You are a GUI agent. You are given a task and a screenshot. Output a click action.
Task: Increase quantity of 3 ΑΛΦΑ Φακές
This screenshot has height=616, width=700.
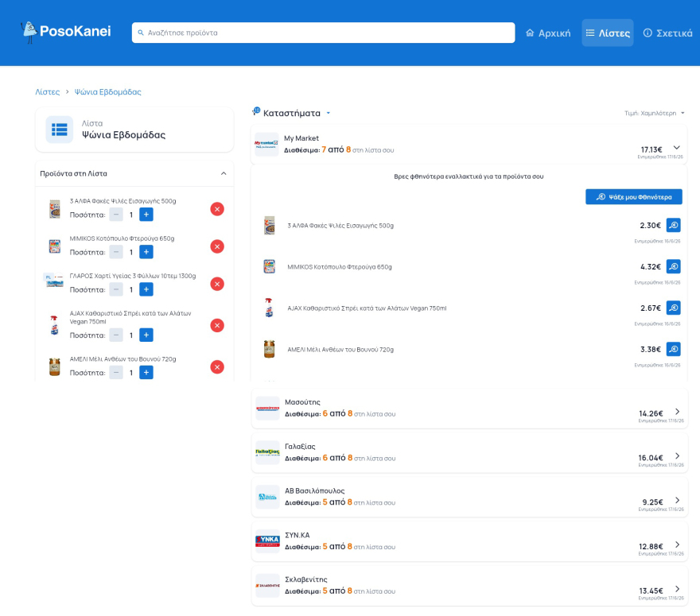pyautogui.click(x=146, y=215)
